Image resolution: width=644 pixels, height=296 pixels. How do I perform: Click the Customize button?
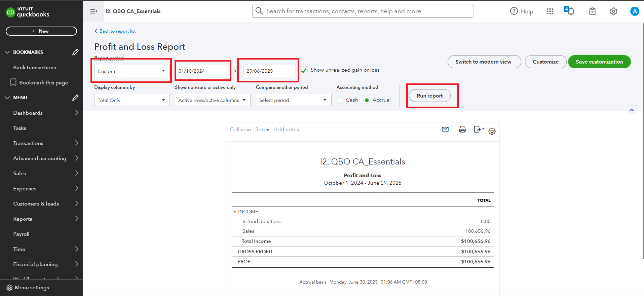click(x=545, y=62)
